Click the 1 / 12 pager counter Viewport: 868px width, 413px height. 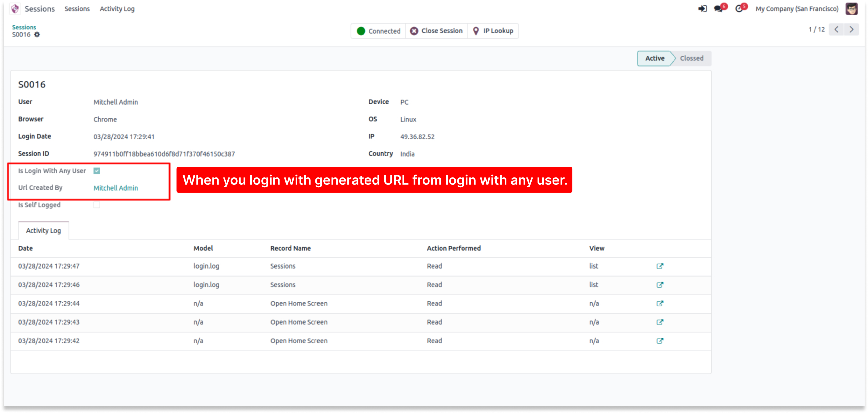click(x=816, y=30)
